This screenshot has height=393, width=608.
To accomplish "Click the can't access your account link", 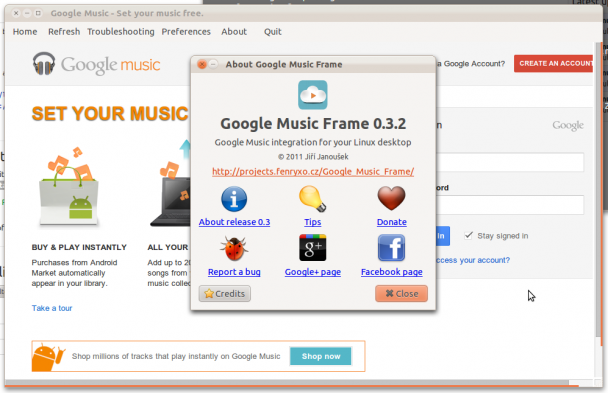I will [473, 260].
